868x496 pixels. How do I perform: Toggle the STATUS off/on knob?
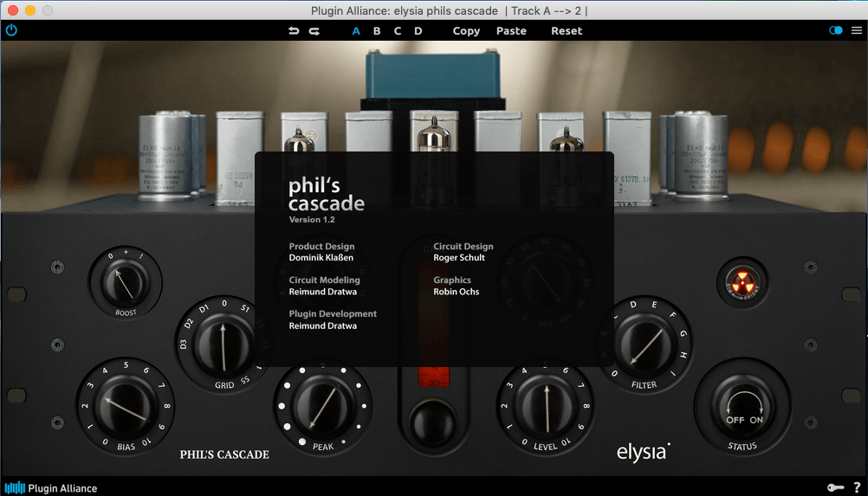pyautogui.click(x=742, y=405)
